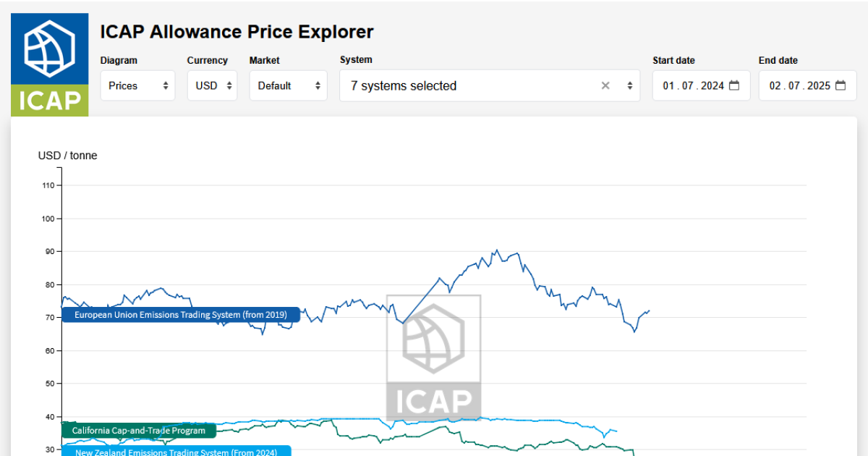Toggle the European Union Emissions Trading System series

point(180,315)
